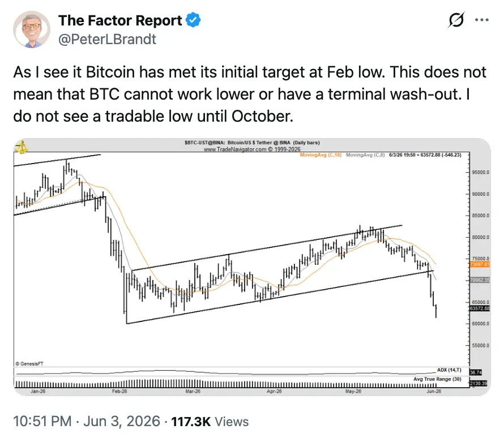Viewport: 504px width, 438px height.
Task: Click the gold scales logo on chart
Action: [21, 147]
